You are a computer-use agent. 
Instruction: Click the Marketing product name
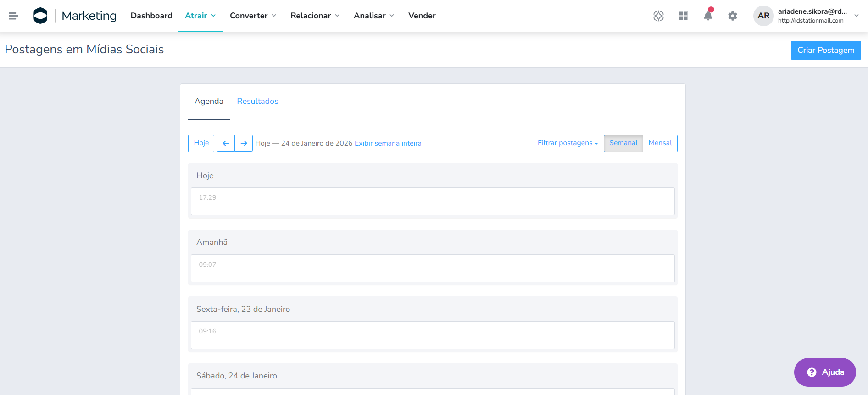89,16
